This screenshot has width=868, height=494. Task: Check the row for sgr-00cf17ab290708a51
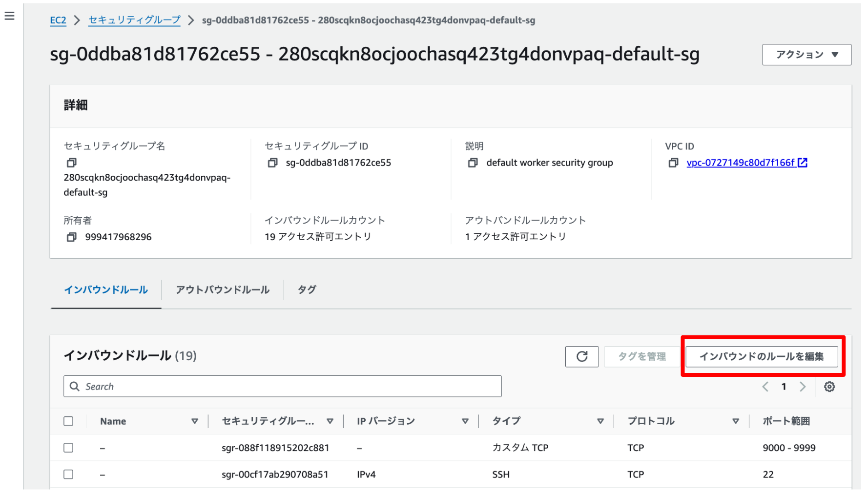(68, 474)
